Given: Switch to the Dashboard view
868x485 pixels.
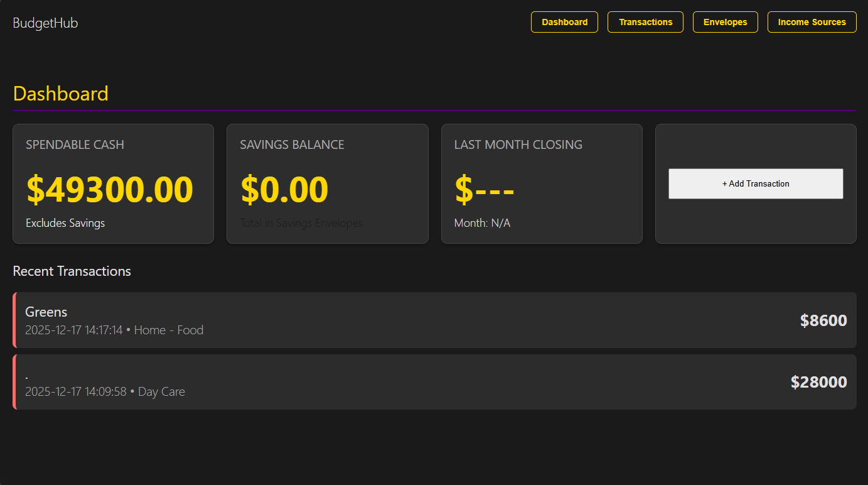Looking at the screenshot, I should 564,22.
